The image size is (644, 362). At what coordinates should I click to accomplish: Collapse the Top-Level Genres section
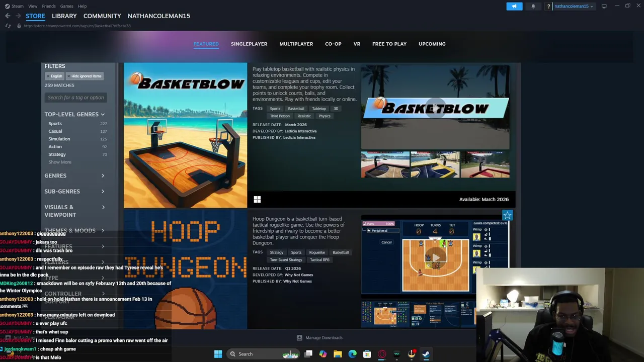pyautogui.click(x=74, y=114)
